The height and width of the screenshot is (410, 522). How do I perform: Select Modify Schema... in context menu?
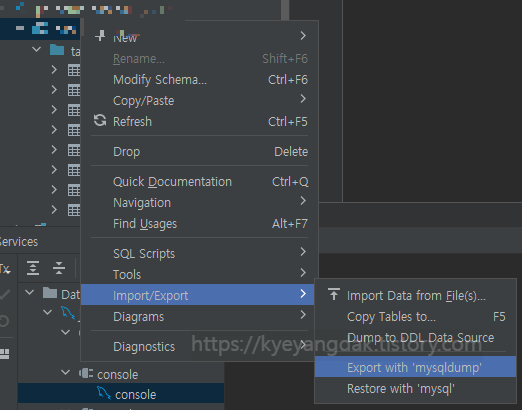pyautogui.click(x=199, y=80)
